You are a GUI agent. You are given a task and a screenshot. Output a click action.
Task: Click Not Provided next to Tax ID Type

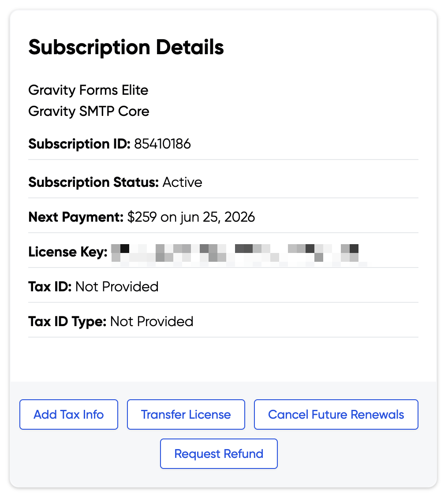[152, 321]
